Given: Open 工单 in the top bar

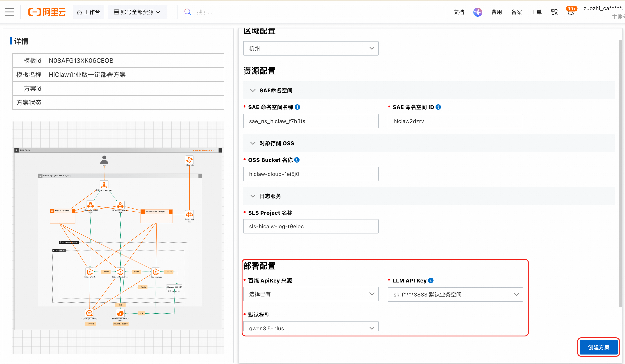Looking at the screenshot, I should click(536, 12).
